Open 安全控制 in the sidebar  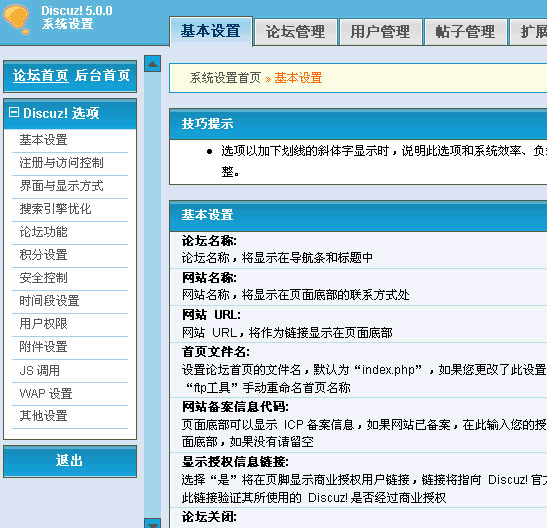click(44, 278)
